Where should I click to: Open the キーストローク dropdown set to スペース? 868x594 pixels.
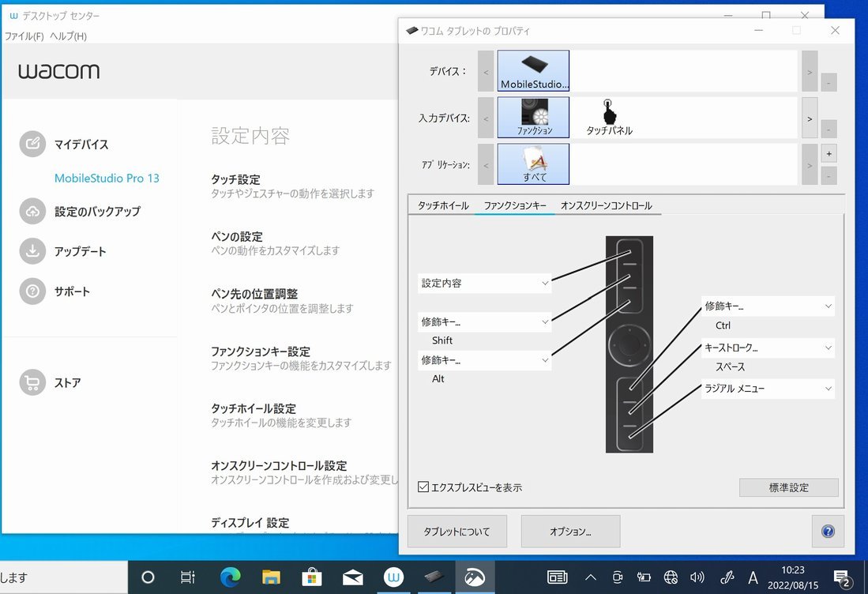pyautogui.click(x=768, y=348)
